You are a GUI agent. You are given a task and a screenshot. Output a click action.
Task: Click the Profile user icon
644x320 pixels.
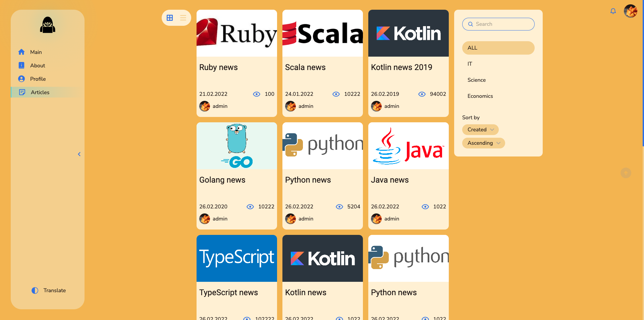pos(21,79)
